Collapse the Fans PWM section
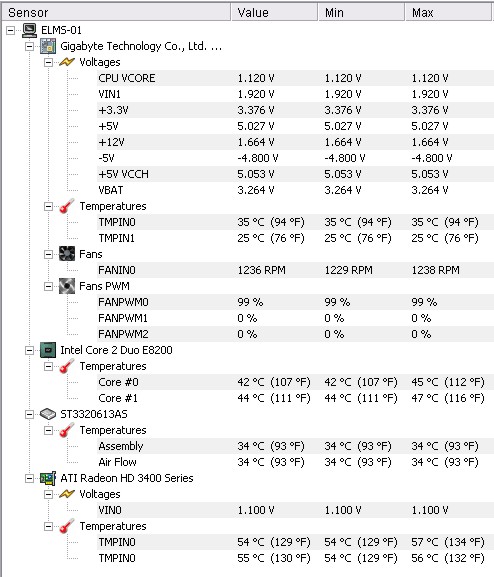This screenshot has width=494, height=577. click(48, 286)
